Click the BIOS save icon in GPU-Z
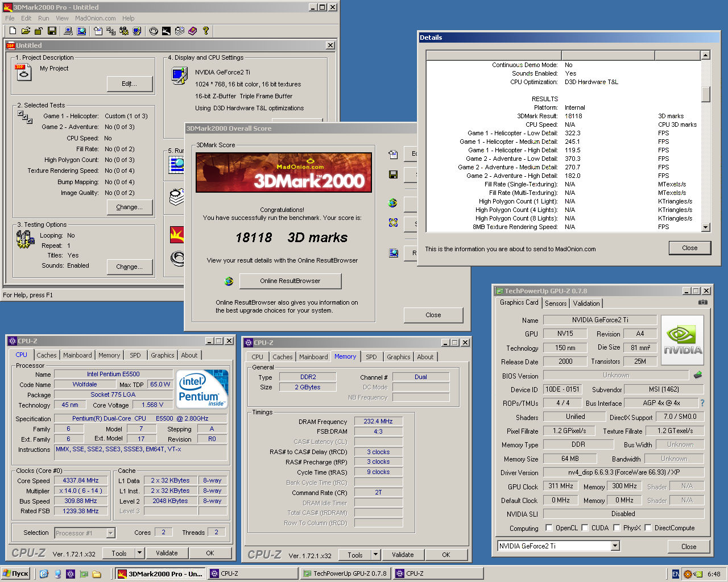This screenshot has width=728, height=582. 698,375
